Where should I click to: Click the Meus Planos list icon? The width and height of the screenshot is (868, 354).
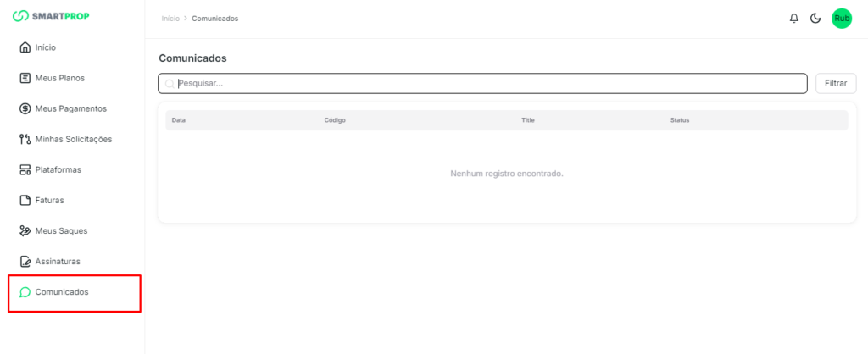(x=25, y=78)
